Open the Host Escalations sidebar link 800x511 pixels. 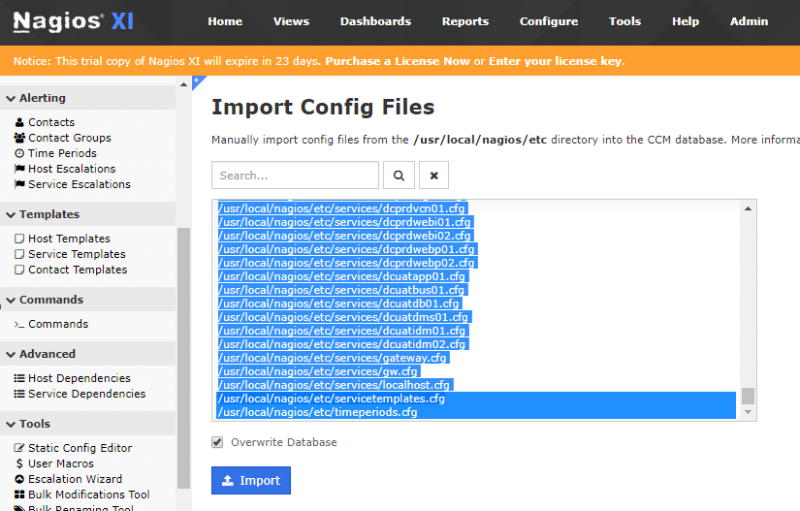tap(72, 169)
